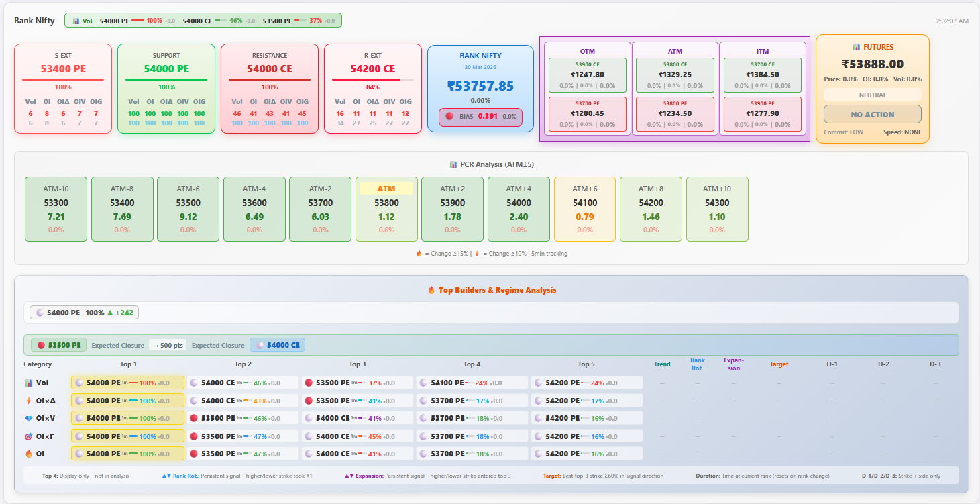Click 54200 PE cell in Vol Top 5
The image size is (980, 504).
[x=586, y=383]
